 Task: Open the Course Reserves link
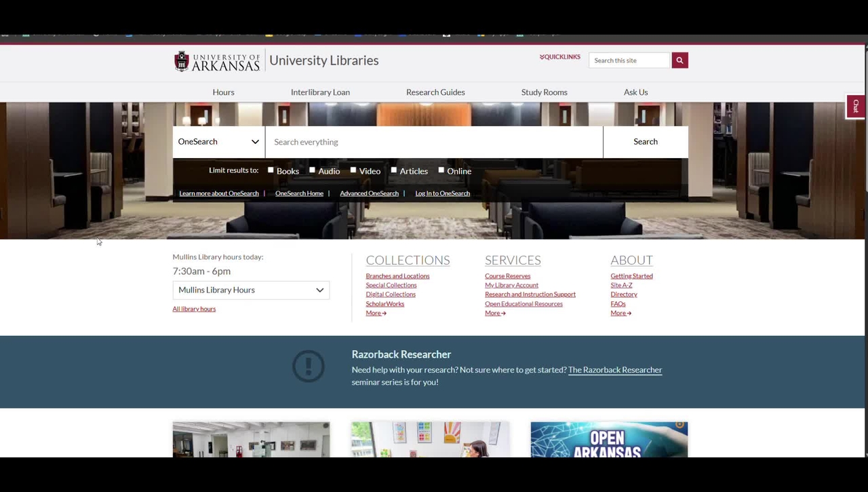507,276
